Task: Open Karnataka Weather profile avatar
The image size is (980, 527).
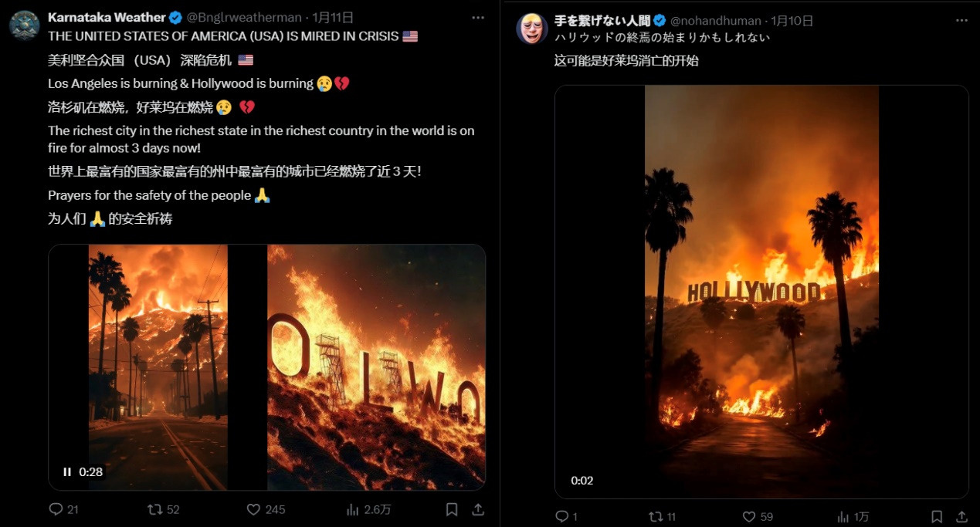Action: click(x=25, y=25)
